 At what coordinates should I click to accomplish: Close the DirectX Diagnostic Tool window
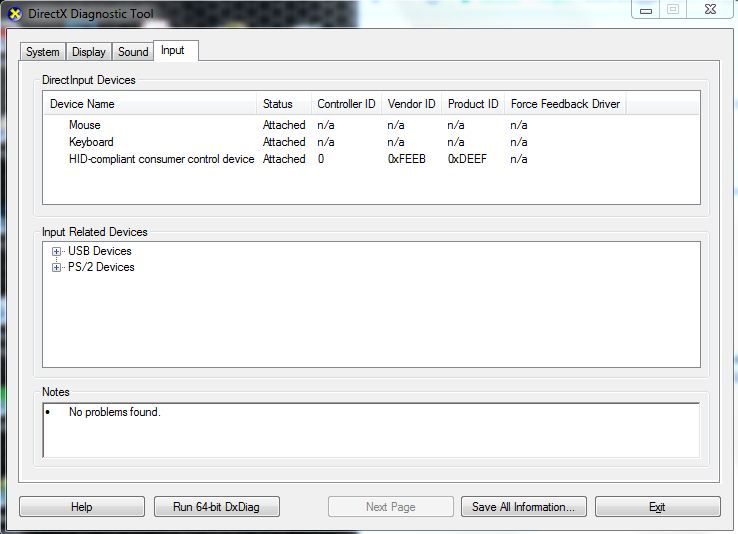[x=710, y=10]
